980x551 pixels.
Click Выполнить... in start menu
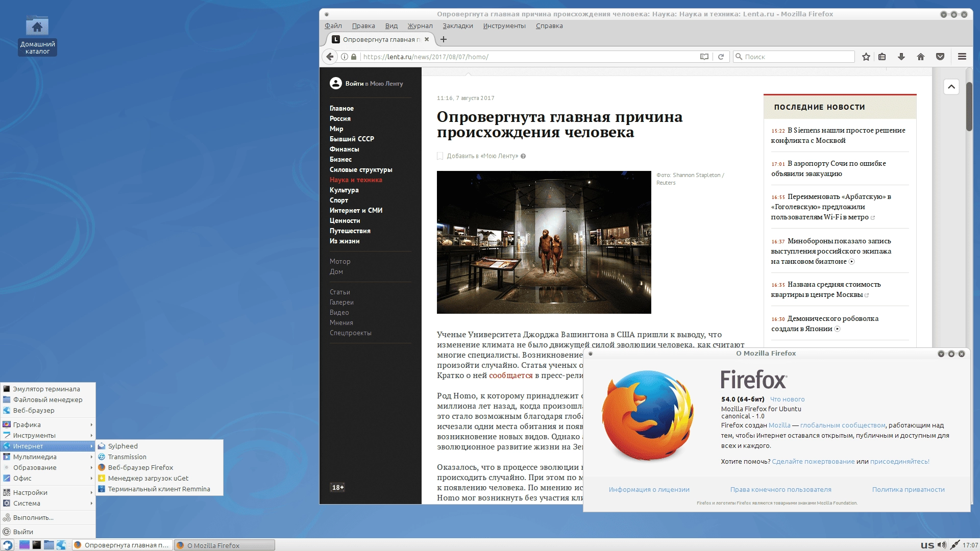48,517
